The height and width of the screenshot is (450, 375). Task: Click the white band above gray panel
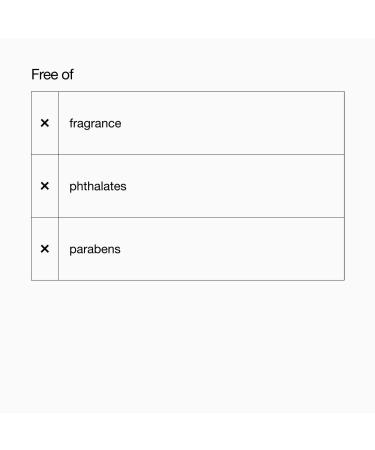187,19
